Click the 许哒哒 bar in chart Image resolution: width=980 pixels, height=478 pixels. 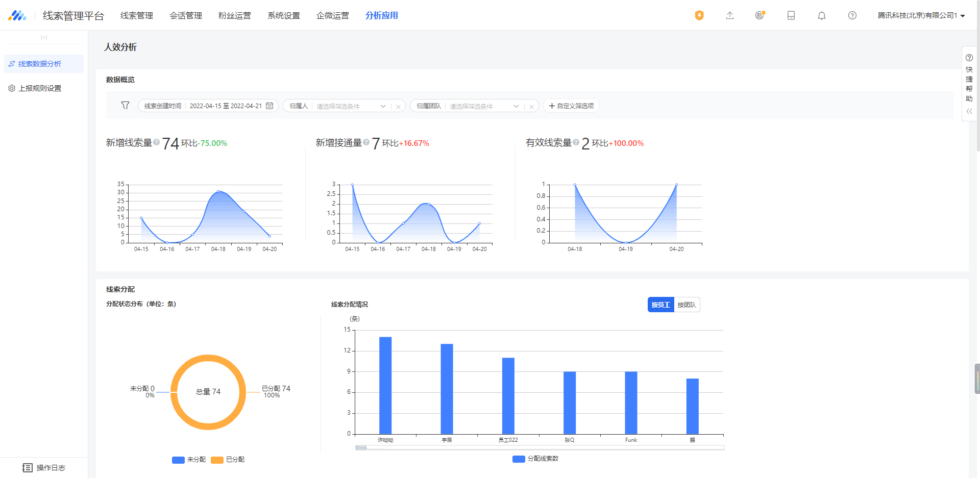coord(385,385)
